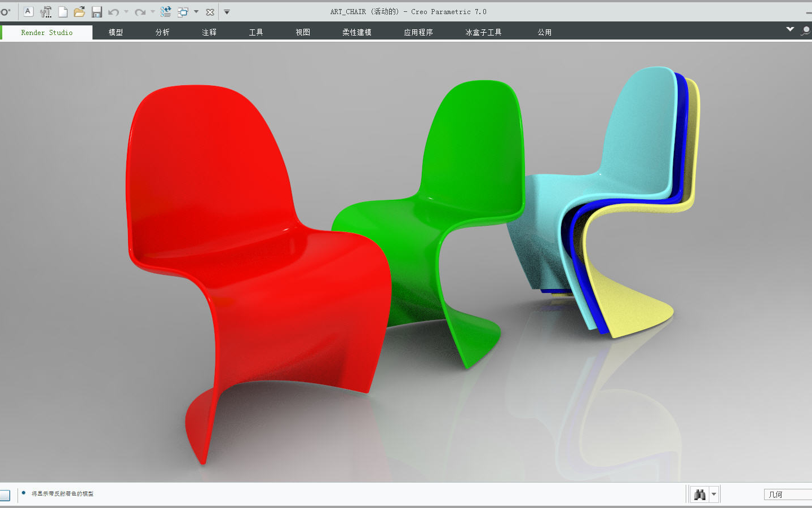Save the model with the floppy disk icon
The height and width of the screenshot is (508, 812).
pyautogui.click(x=96, y=12)
